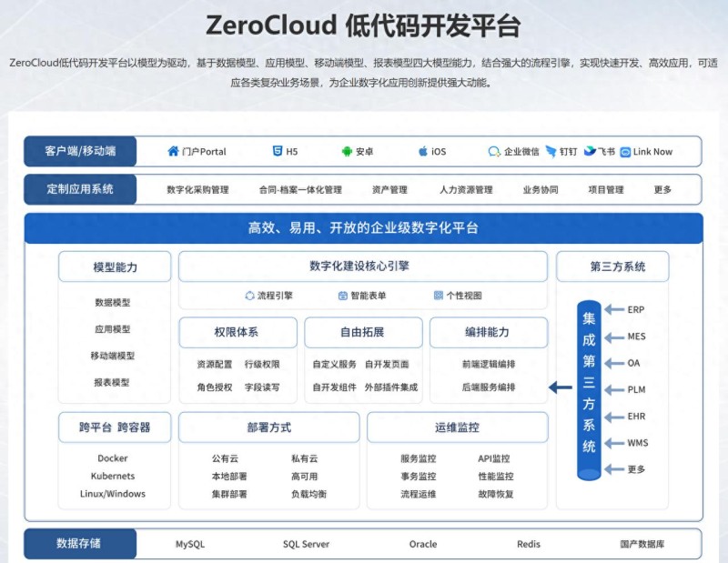
Task: Click 合同-档案一体化管理 text
Action: pyautogui.click(x=300, y=190)
